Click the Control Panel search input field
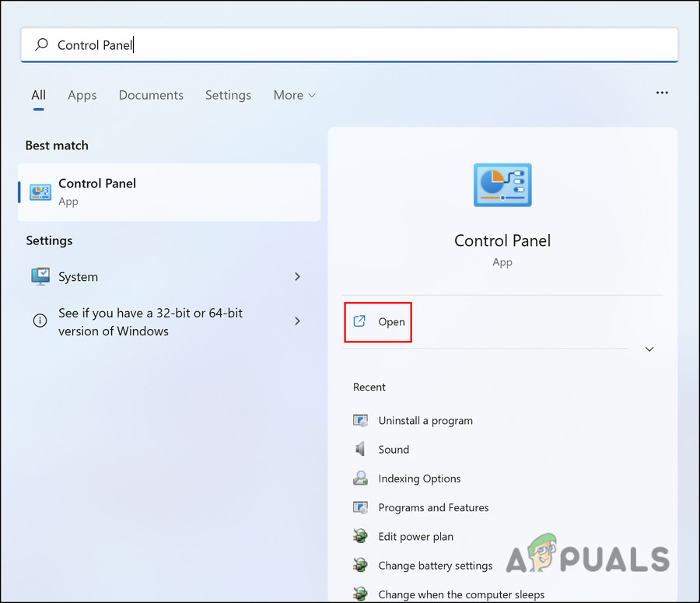Screen dimensions: 700x603 [x=349, y=44]
